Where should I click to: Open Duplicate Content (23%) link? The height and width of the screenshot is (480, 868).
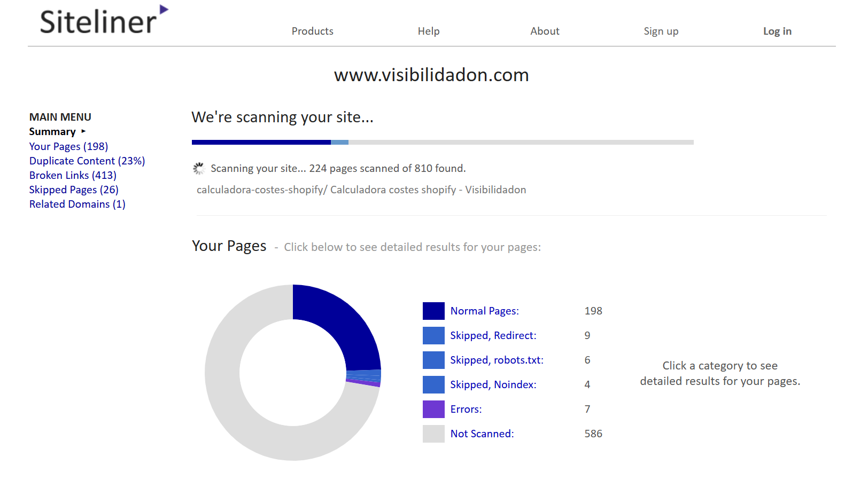click(x=87, y=161)
